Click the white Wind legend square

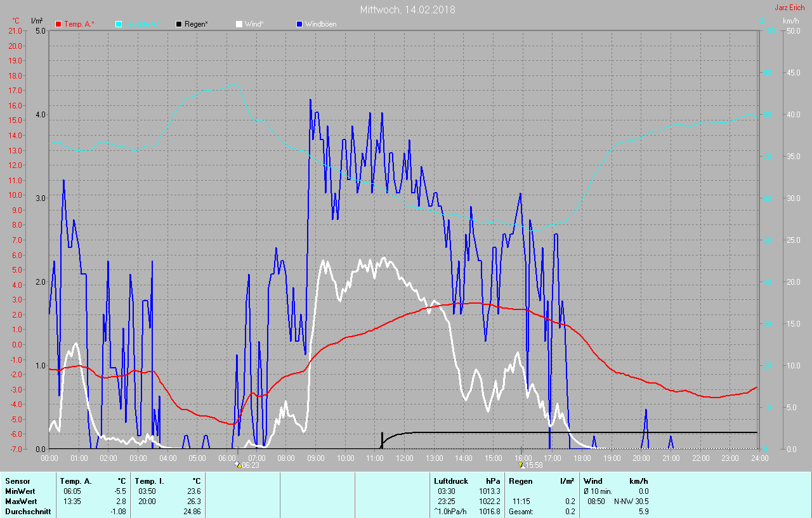coord(239,24)
